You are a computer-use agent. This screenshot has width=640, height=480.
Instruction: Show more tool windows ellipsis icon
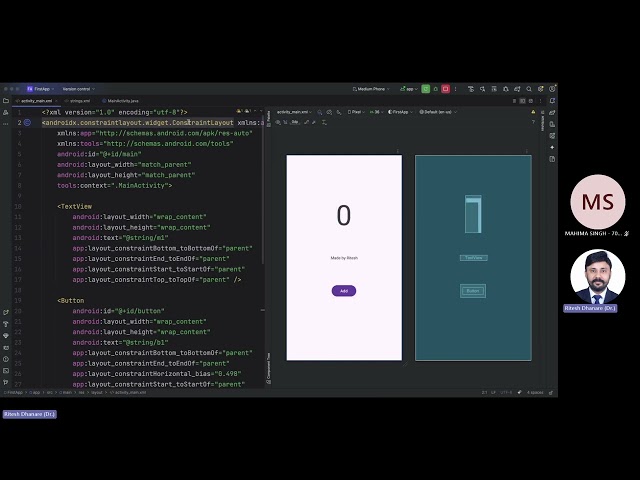pyautogui.click(x=6, y=124)
